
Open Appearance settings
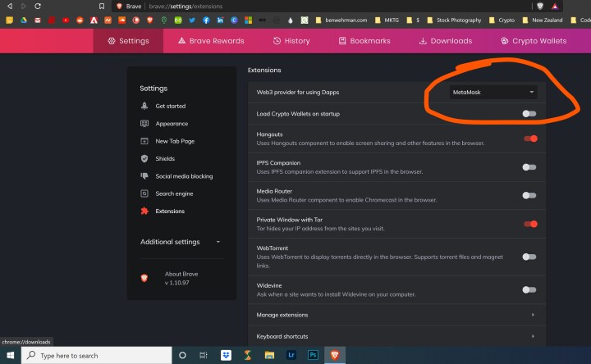click(x=164, y=124)
